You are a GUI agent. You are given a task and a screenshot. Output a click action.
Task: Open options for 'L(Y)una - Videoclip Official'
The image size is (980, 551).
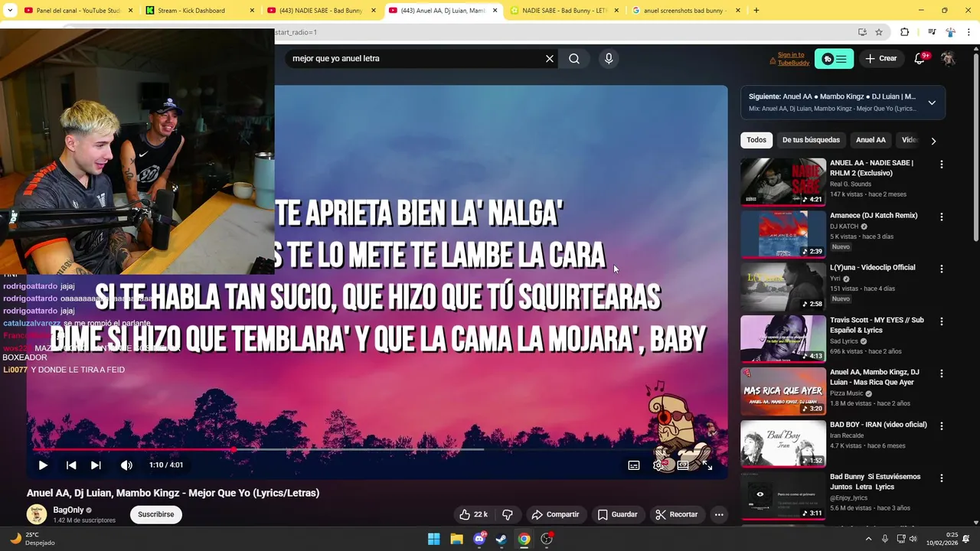click(x=942, y=269)
